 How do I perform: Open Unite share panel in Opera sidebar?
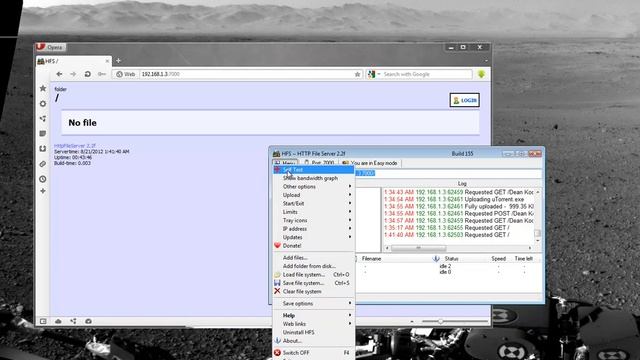[43, 118]
